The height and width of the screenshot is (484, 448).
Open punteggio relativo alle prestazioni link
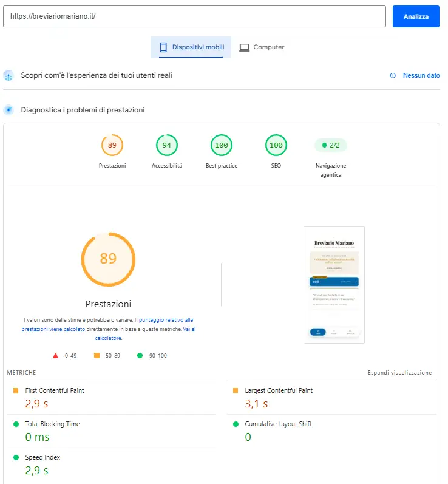click(107, 324)
